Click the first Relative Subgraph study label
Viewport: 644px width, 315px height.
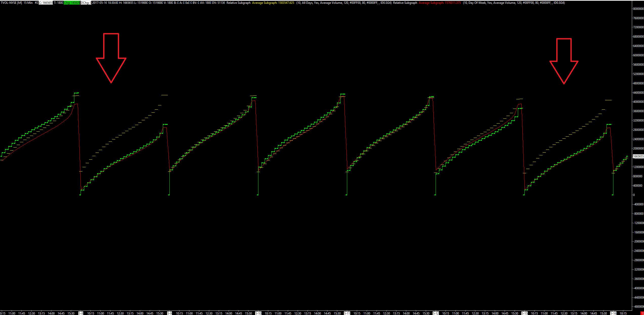click(238, 3)
